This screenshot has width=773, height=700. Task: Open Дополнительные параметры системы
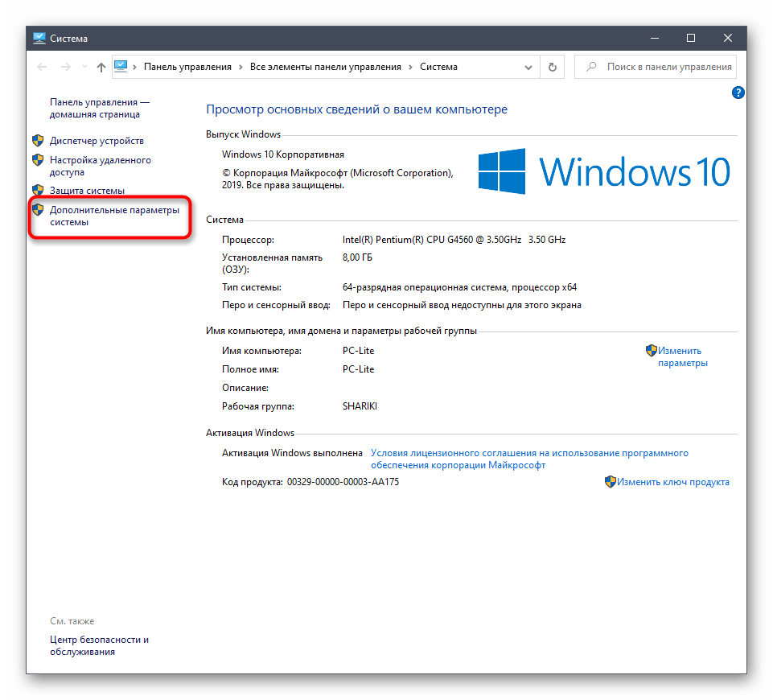(x=113, y=216)
